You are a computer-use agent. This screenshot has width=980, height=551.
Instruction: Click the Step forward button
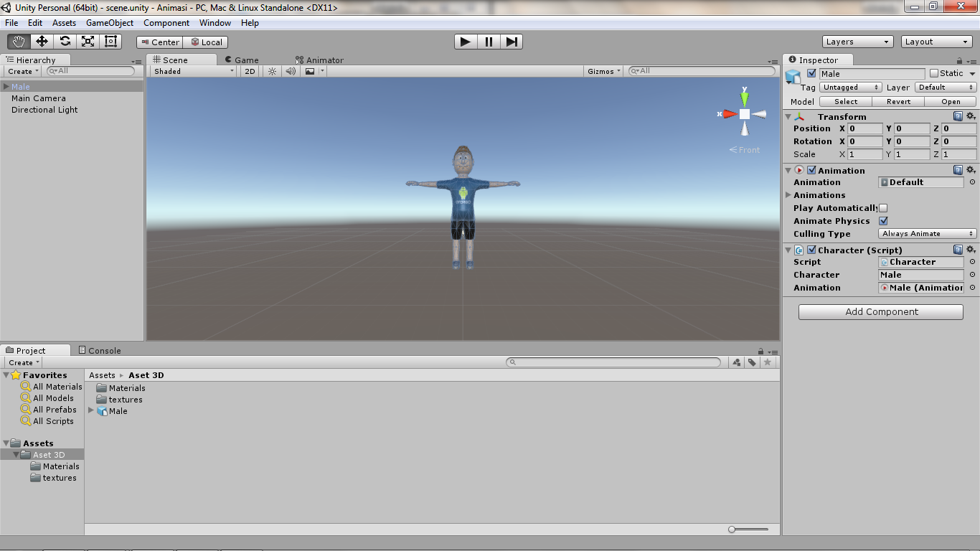(x=511, y=42)
